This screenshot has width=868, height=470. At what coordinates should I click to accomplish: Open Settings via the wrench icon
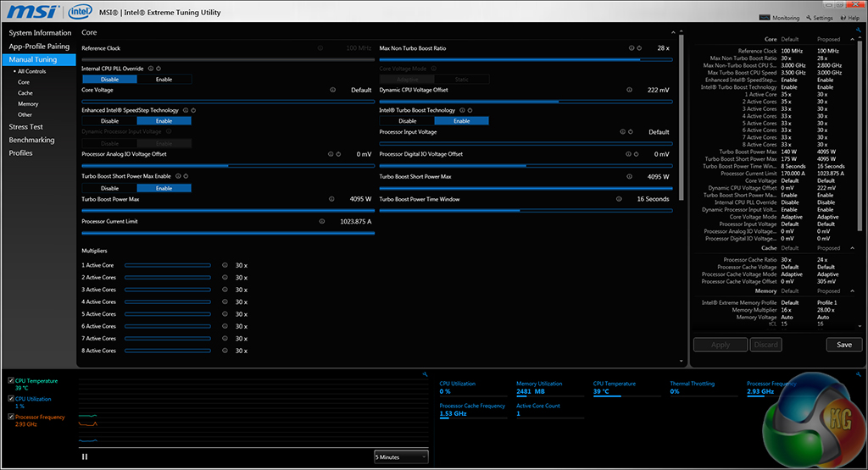click(x=807, y=18)
